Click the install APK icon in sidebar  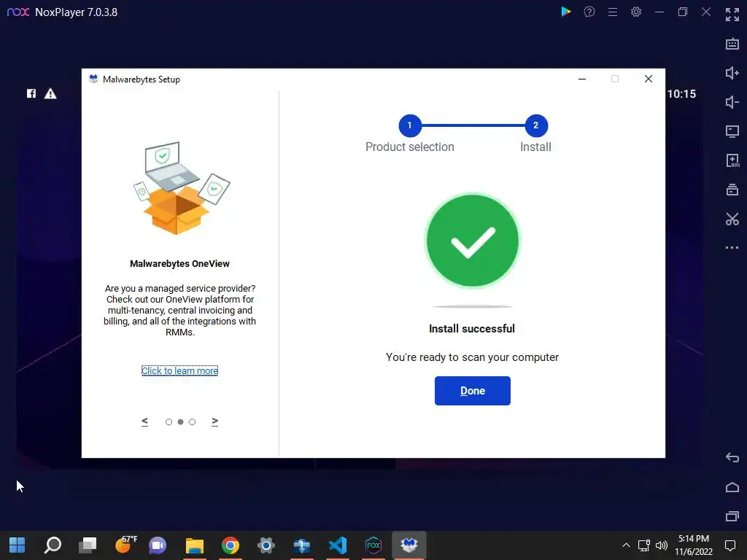(732, 160)
